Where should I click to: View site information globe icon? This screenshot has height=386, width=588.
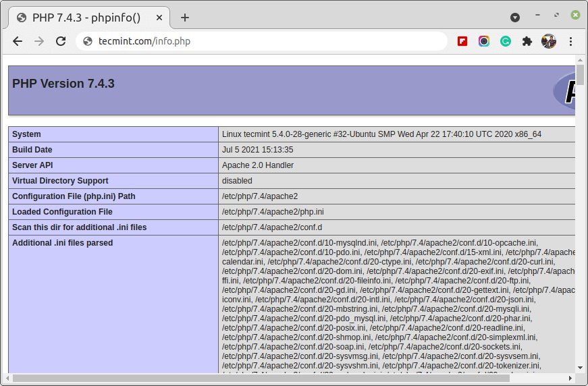tap(87, 41)
